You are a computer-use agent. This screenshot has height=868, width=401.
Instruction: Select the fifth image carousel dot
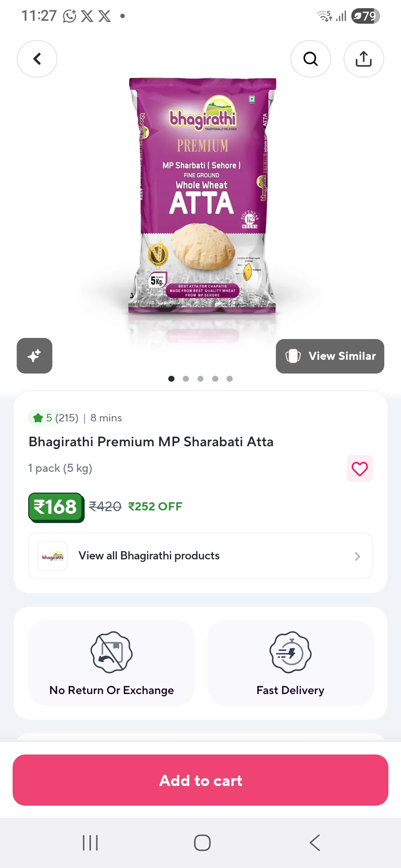pyautogui.click(x=230, y=379)
